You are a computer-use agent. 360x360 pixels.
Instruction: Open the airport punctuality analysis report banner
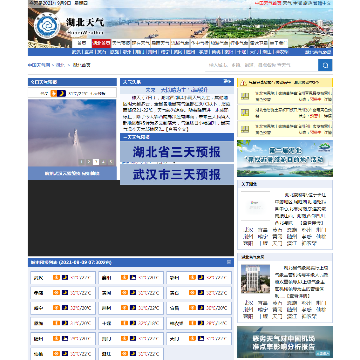tap(285, 342)
